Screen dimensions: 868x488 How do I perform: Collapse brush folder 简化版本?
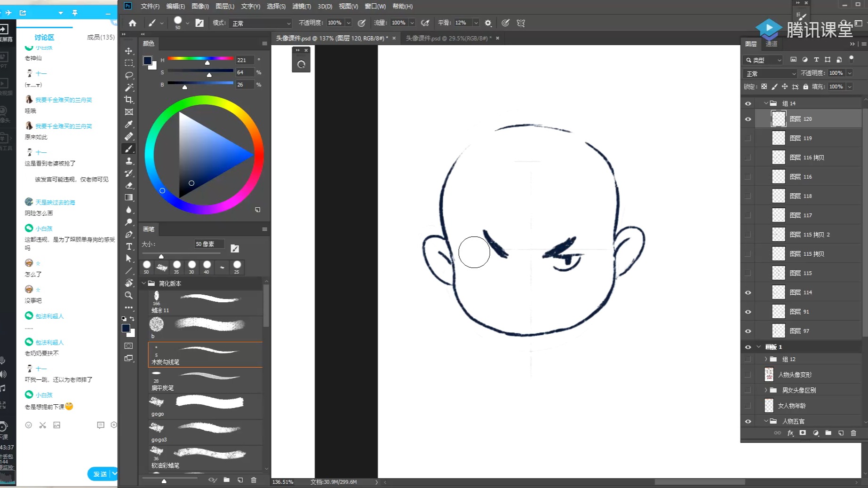144,283
